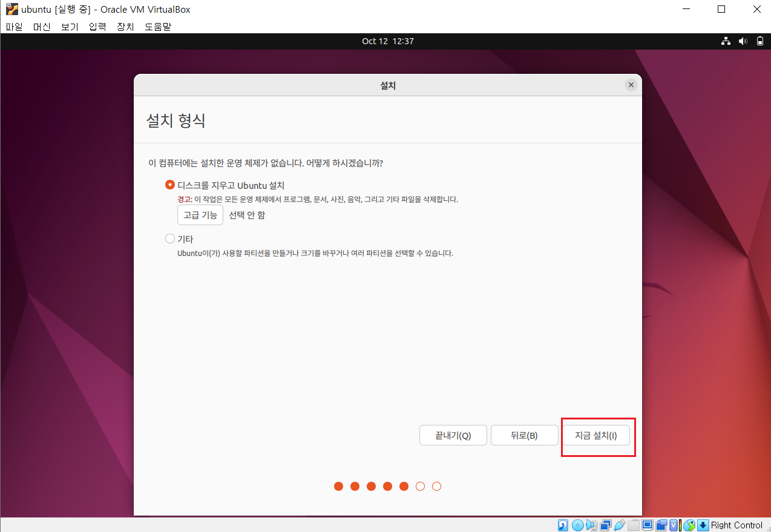771x532 pixels.
Task: Click the optical disk status icon
Action: 578,525
